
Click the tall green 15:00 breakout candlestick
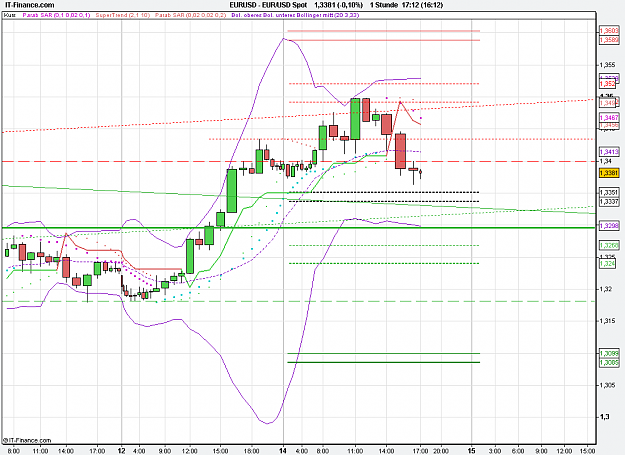click(x=232, y=191)
